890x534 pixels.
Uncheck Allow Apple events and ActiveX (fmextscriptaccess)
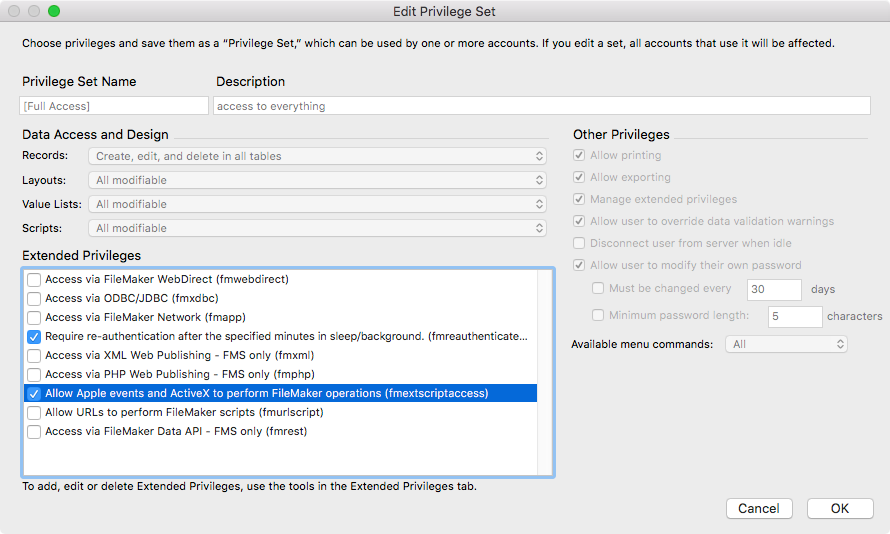(34, 394)
